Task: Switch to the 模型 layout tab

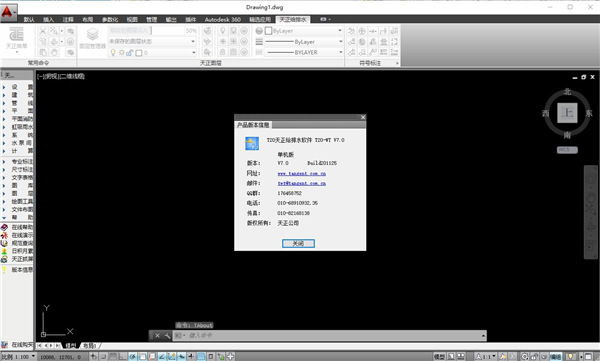Action: pyautogui.click(x=70, y=346)
